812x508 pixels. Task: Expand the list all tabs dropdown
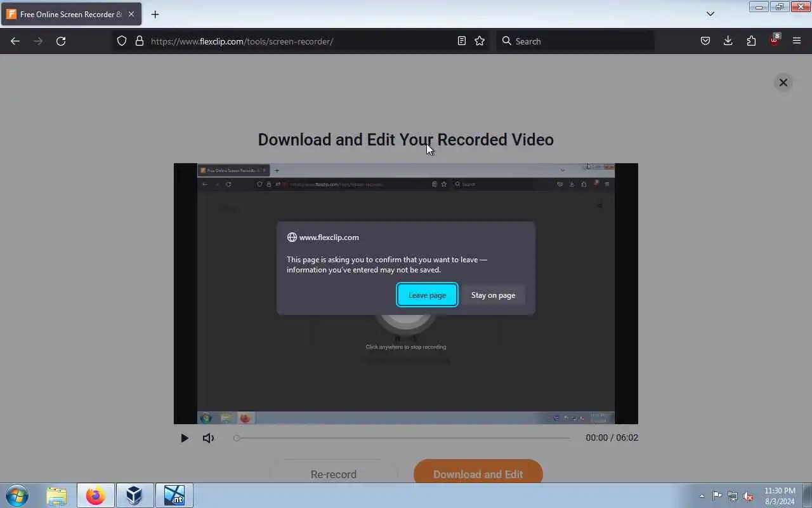click(x=710, y=14)
